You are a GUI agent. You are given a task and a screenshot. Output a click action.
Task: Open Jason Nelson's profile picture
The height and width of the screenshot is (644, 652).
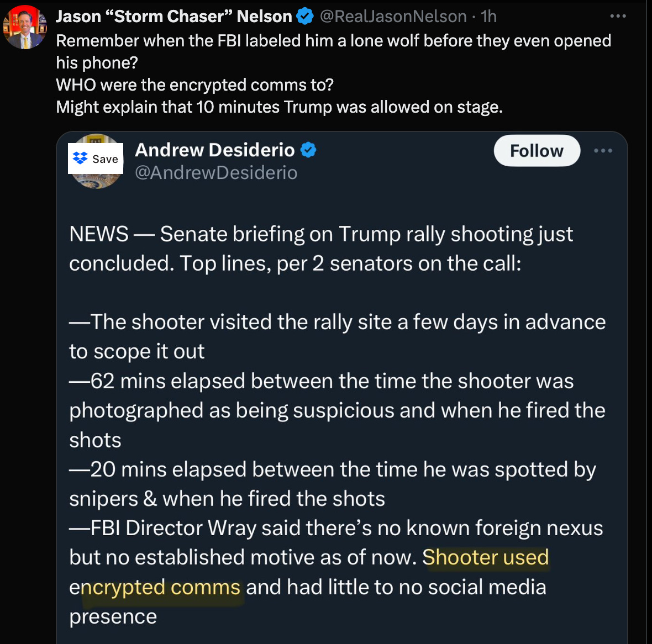[25, 28]
